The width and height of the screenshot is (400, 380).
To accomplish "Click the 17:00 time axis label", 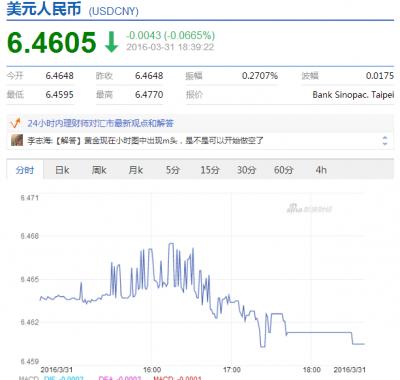I will click(x=232, y=370).
